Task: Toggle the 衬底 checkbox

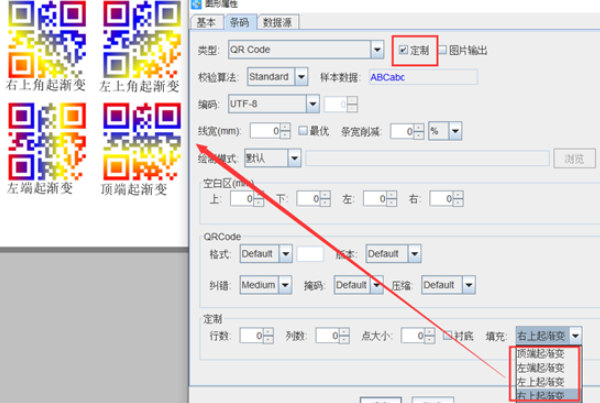Action: [449, 335]
